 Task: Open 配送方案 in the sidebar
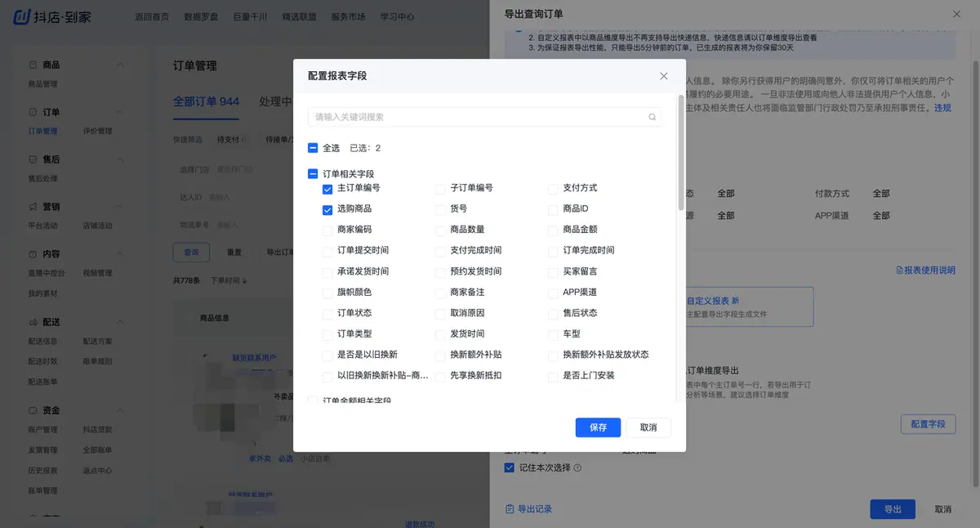pos(97,342)
